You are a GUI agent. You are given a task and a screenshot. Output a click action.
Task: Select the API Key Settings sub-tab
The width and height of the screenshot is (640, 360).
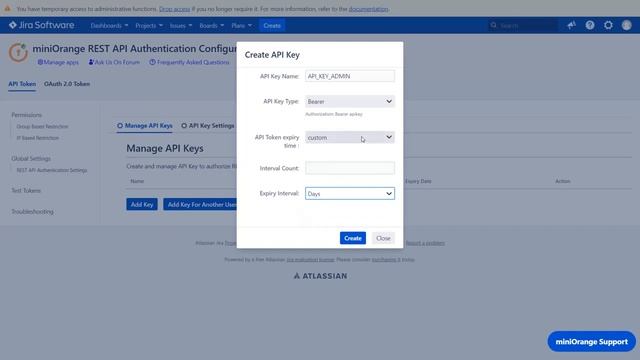click(x=208, y=126)
